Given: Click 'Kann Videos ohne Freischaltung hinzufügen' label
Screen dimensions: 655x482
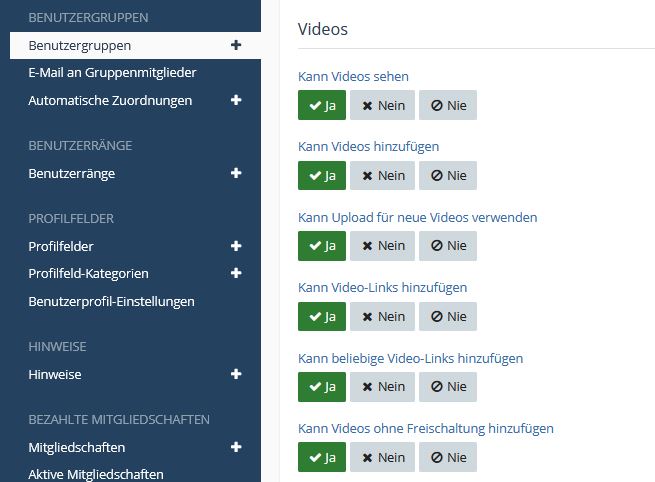Looking at the screenshot, I should click(x=425, y=428).
